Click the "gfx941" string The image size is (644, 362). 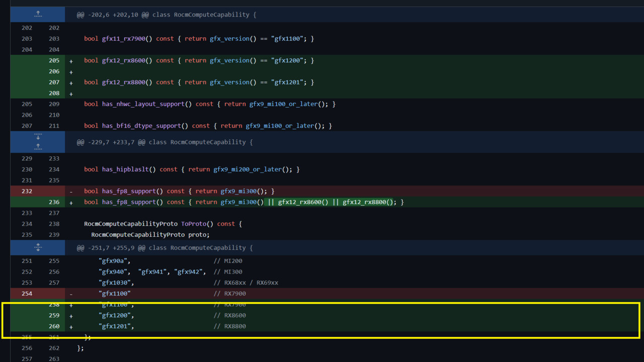click(x=154, y=272)
